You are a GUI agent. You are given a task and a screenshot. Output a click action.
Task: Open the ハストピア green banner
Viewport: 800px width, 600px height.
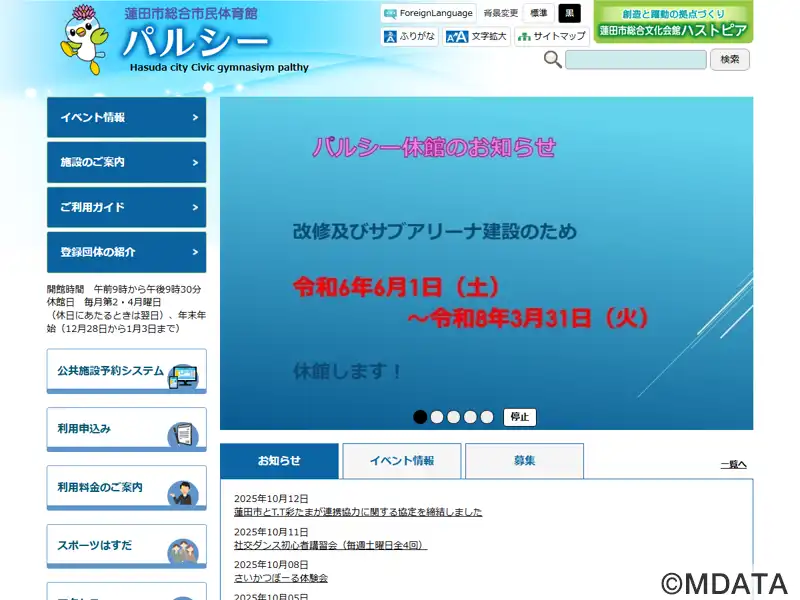[673, 22]
